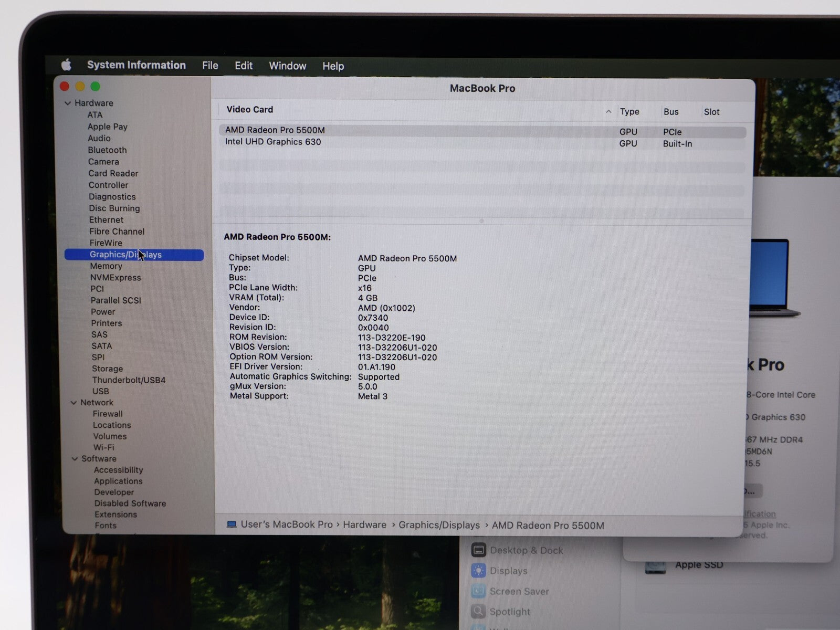Select Developer under Software
Viewport: 840px width, 630px height.
pyautogui.click(x=114, y=492)
